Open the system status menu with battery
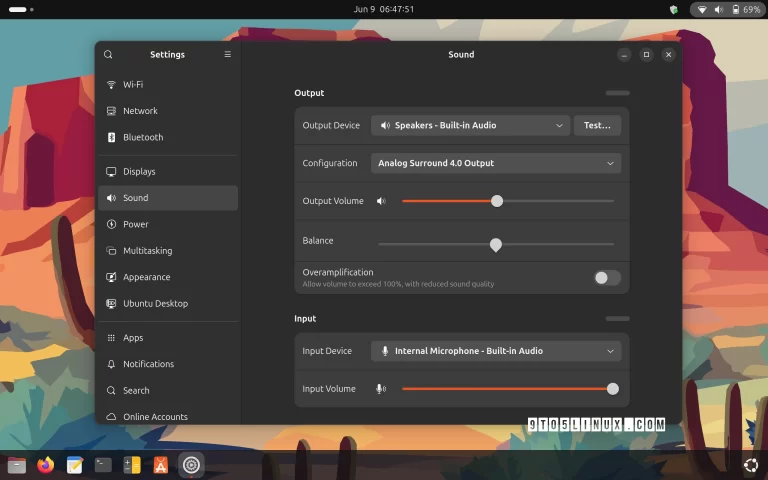 (727, 9)
